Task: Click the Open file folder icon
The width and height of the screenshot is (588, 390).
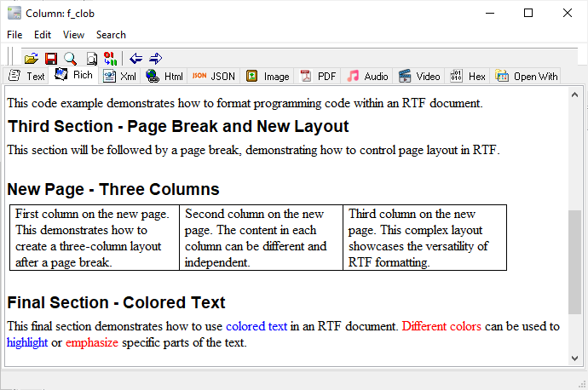Action: tap(31, 59)
